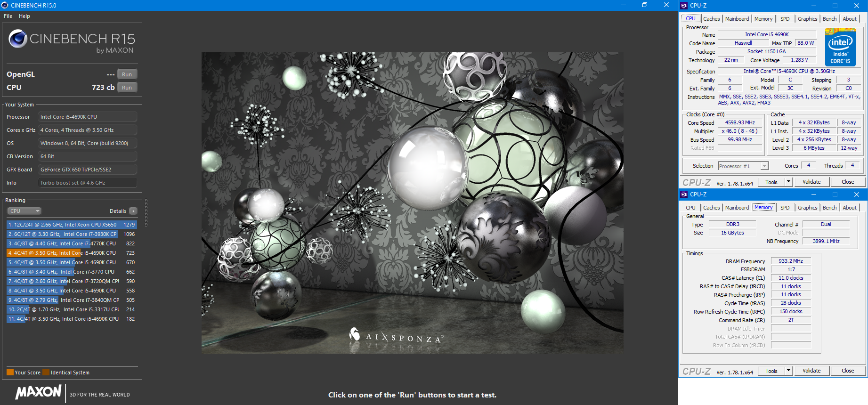Viewport: 868px width, 405px height.
Task: Minimize the upper CPU-Z window
Action: 813,6
